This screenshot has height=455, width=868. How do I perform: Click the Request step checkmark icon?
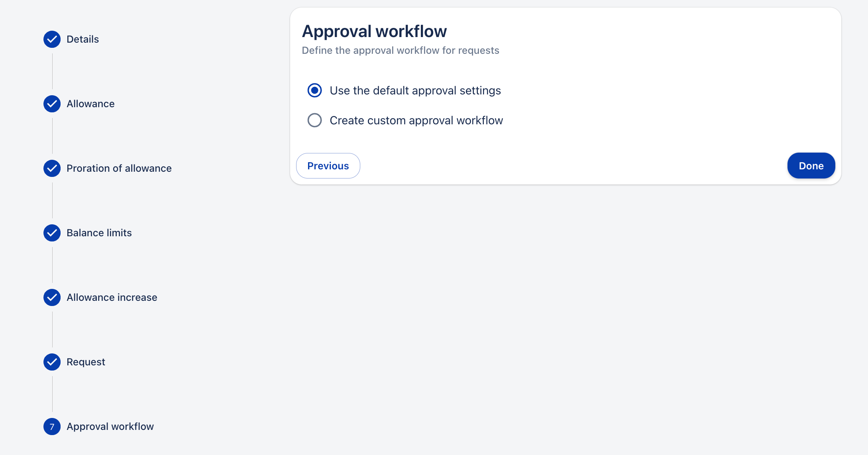click(x=52, y=362)
